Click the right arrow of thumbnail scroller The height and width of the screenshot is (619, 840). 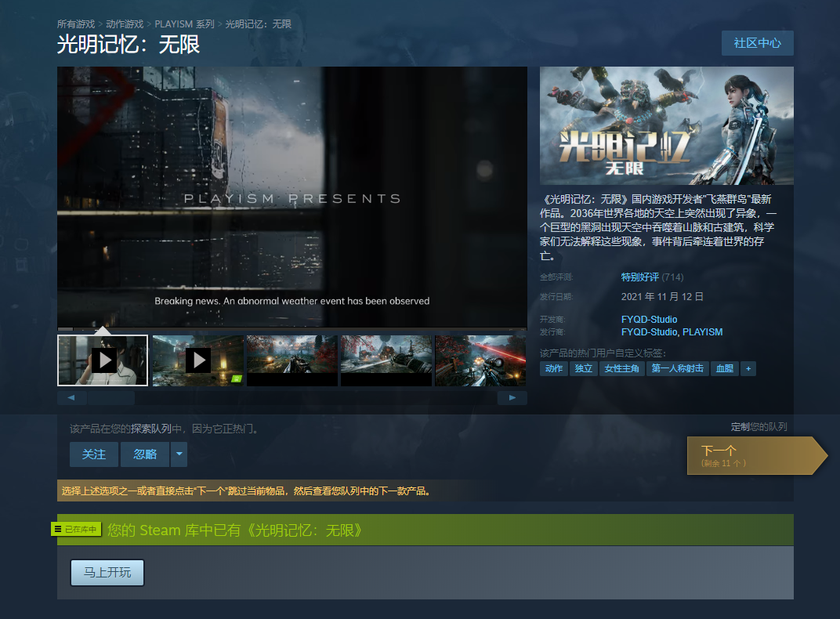[512, 397]
